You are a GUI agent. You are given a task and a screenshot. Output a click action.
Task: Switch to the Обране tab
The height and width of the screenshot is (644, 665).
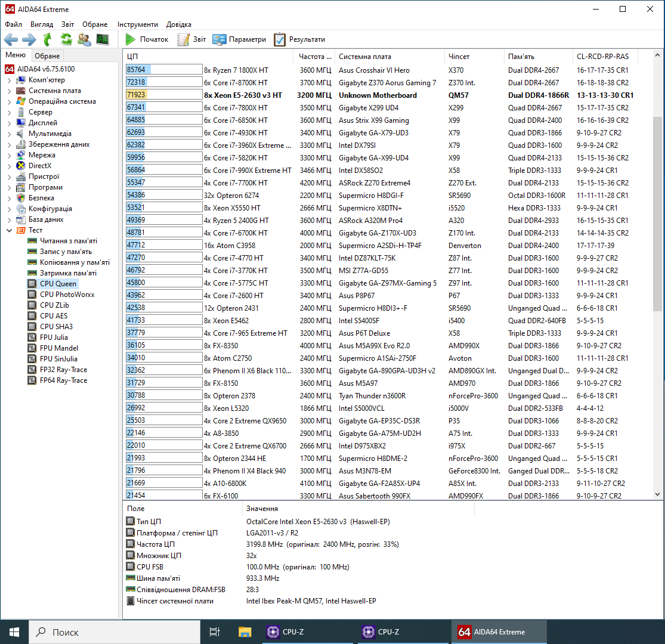(x=47, y=56)
